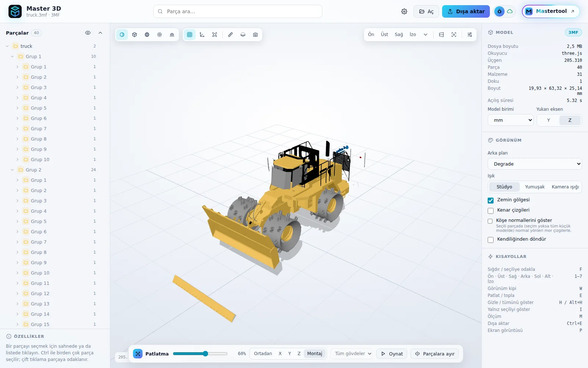
Task: Click the cloud sync icon
Action: [510, 11]
